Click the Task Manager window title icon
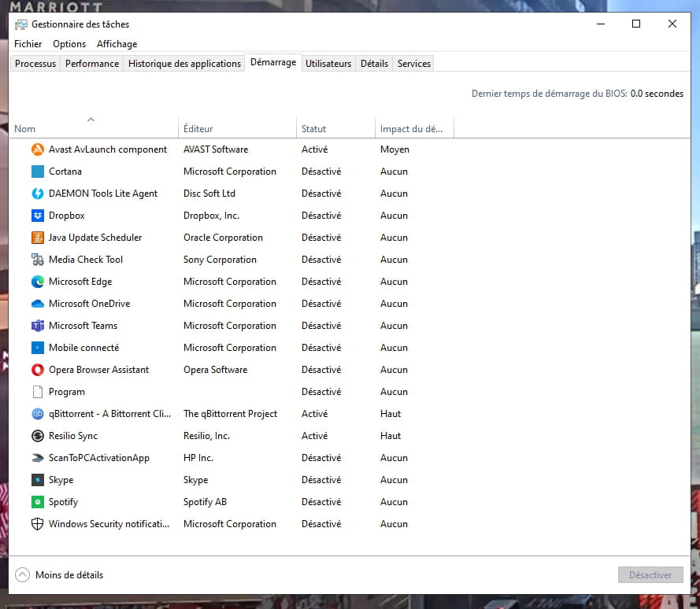700x609 pixels. tap(21, 24)
